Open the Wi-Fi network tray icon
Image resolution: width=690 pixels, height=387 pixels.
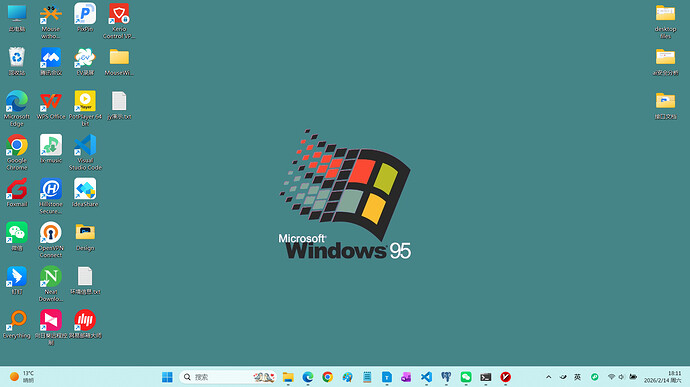pyautogui.click(x=611, y=377)
